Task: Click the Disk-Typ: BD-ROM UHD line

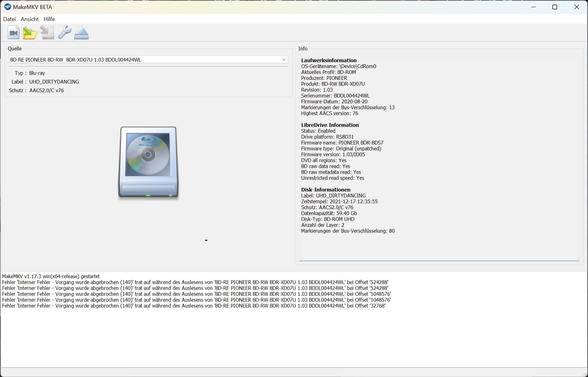Action: pos(328,219)
